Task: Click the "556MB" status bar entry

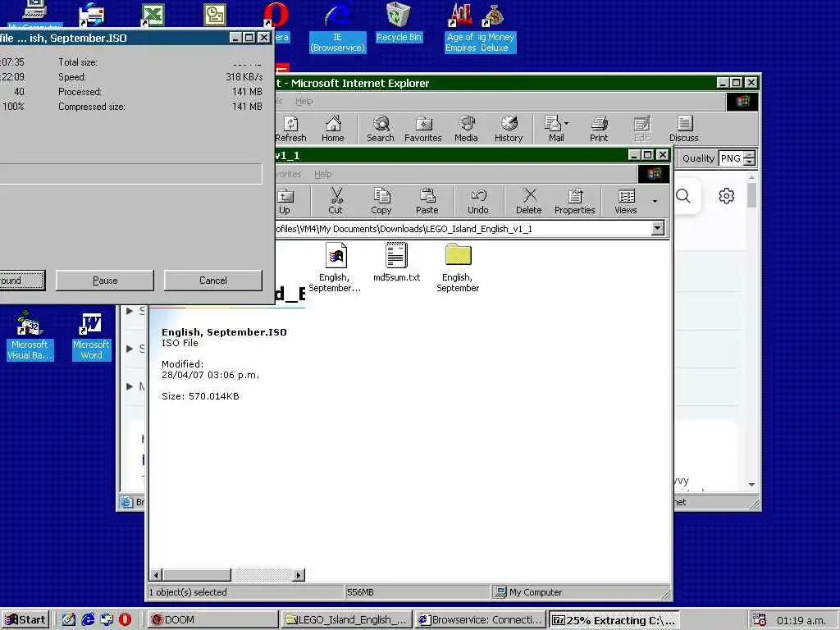Action: pos(361,592)
